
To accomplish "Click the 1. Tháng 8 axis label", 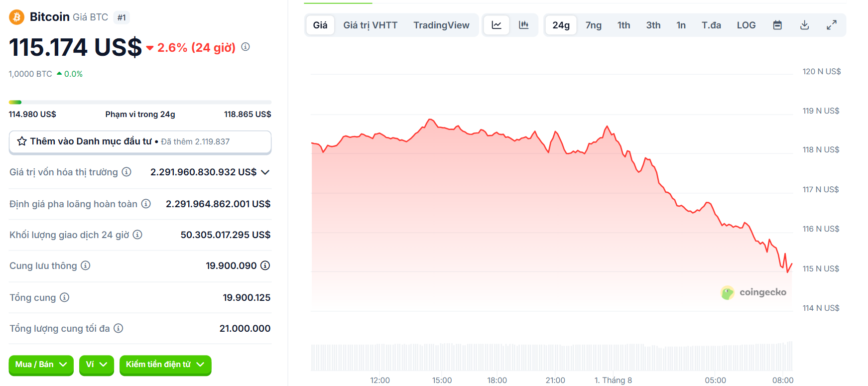I will (613, 380).
